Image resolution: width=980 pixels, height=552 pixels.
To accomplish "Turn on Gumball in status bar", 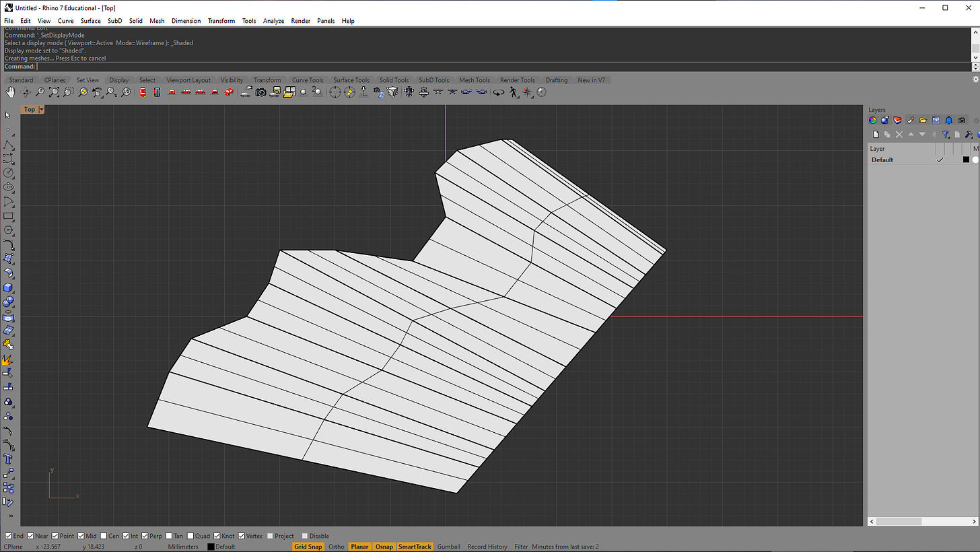I will (x=448, y=547).
